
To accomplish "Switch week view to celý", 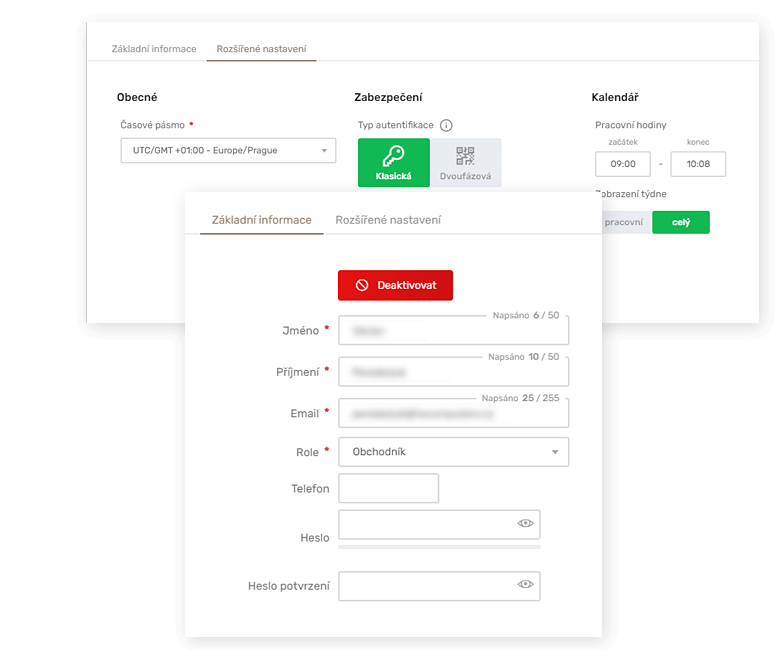I will pyautogui.click(x=680, y=222).
